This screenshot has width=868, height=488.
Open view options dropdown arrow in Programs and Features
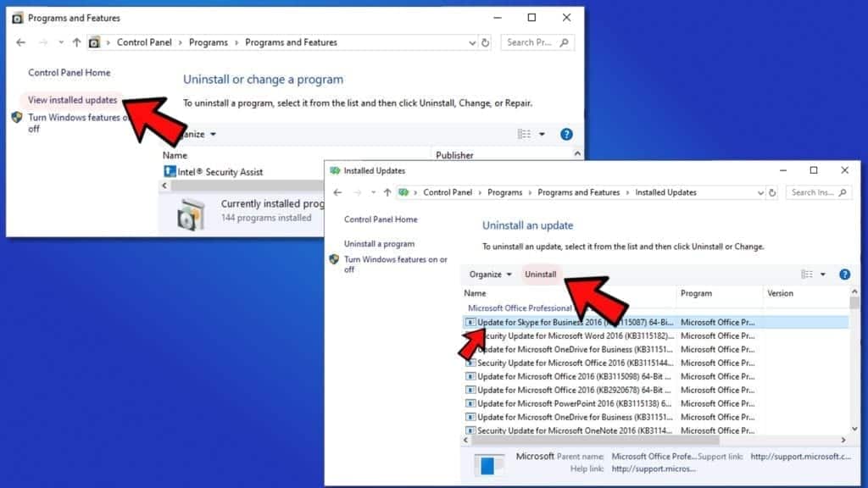[542, 134]
